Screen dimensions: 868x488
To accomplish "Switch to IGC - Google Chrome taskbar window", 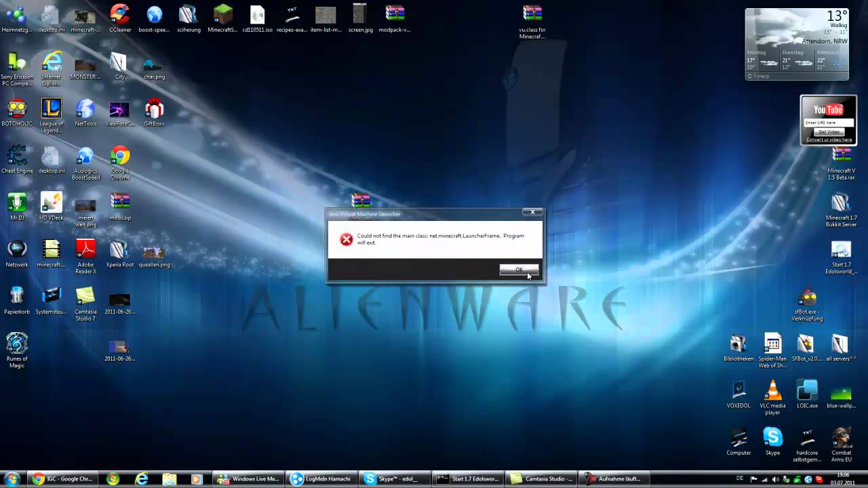I will [x=62, y=479].
